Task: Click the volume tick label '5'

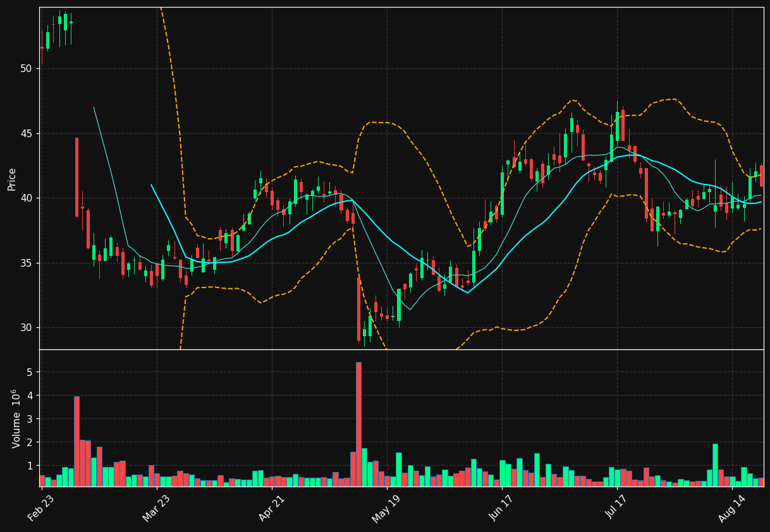Action: (29, 372)
